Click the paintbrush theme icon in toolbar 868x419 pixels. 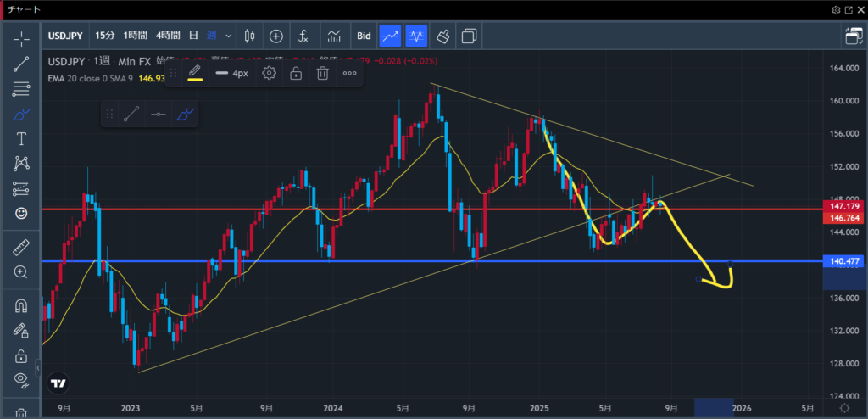pyautogui.click(x=442, y=36)
